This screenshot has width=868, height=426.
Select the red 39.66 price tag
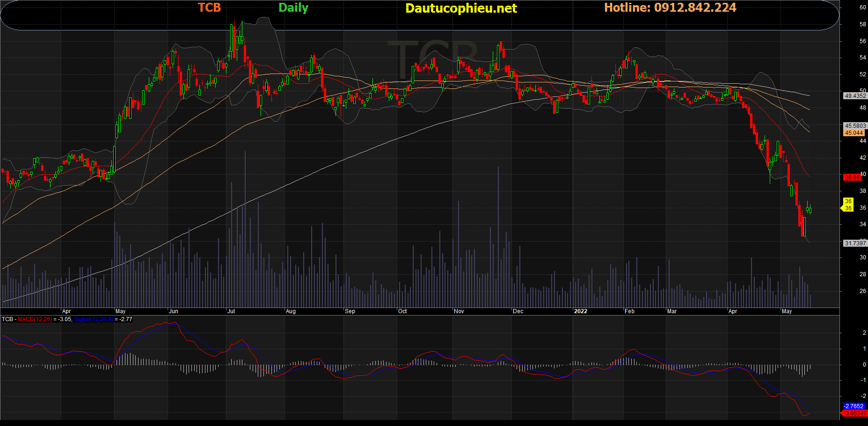852,177
